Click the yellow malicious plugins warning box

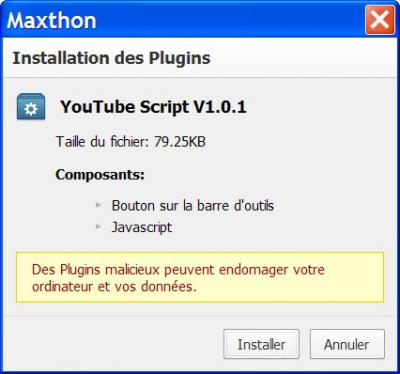tap(200, 277)
